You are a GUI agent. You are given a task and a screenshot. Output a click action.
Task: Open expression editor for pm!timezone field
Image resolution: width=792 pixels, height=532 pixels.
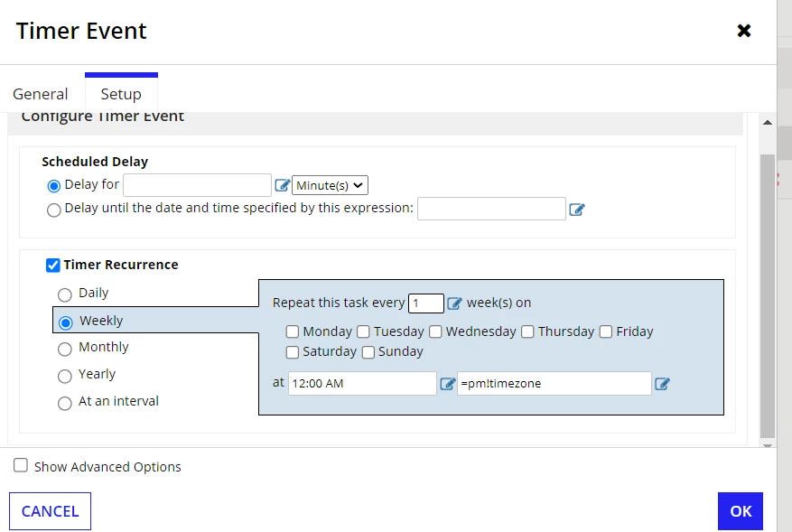662,384
